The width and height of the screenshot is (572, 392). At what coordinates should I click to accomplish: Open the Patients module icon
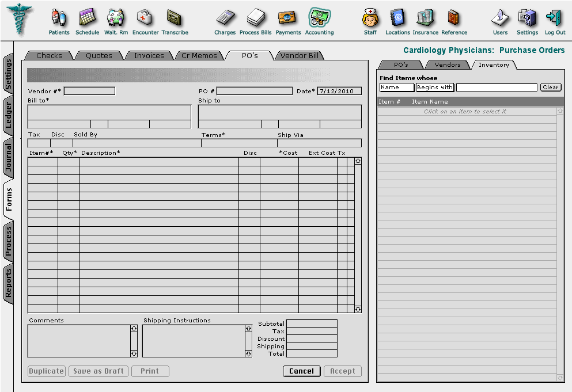coord(59,17)
